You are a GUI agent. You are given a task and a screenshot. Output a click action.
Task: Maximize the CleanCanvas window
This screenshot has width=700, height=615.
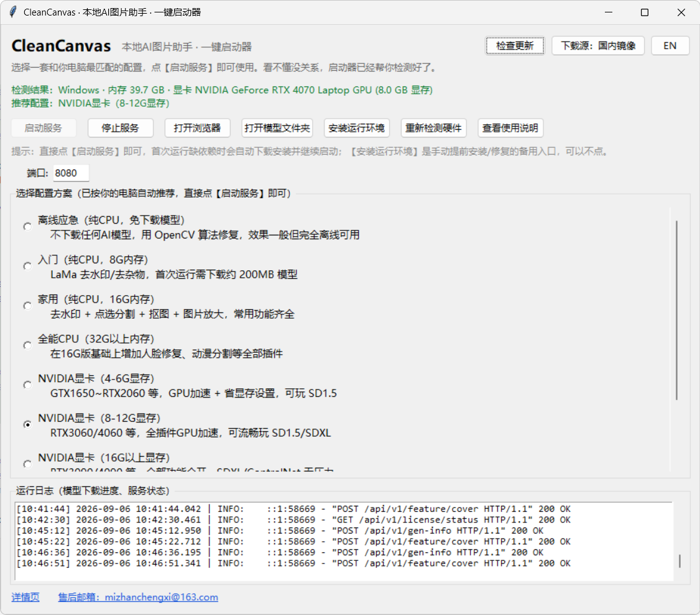[645, 12]
